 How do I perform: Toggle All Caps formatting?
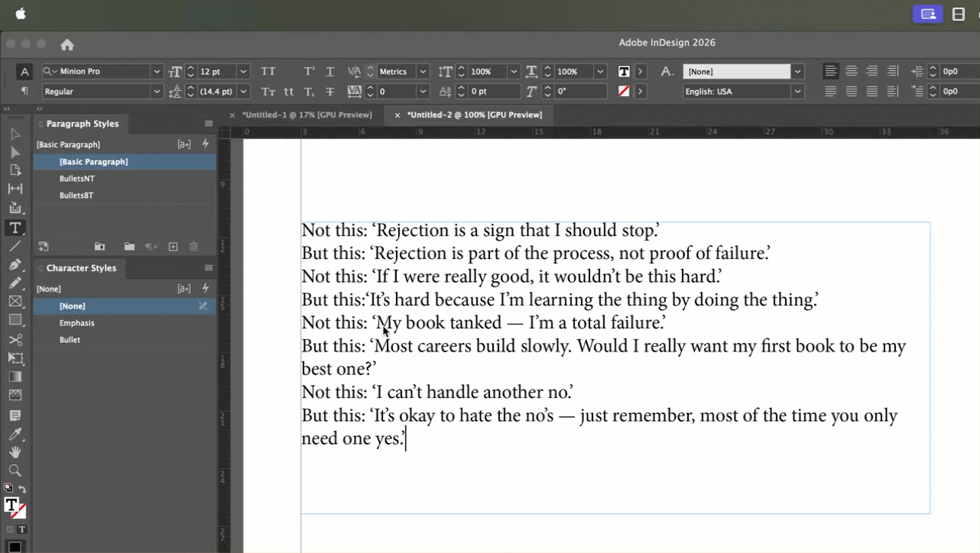pos(268,71)
